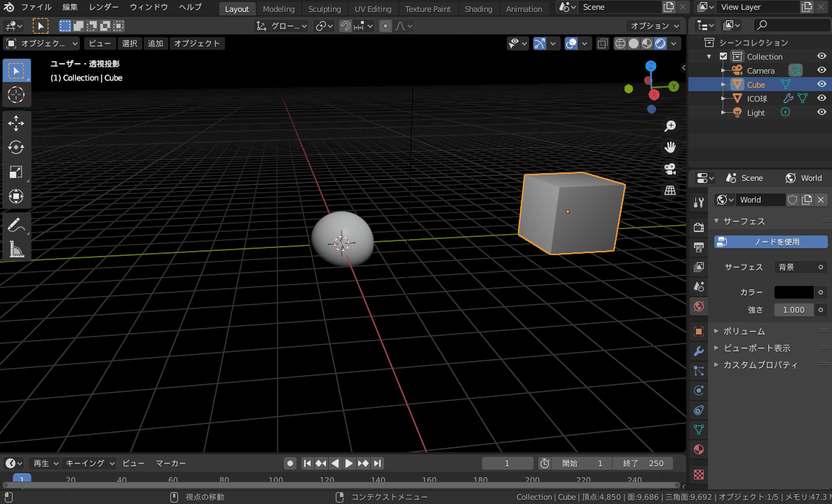Image resolution: width=832 pixels, height=504 pixels.
Task: Open the オプション dropdown
Action: click(655, 25)
